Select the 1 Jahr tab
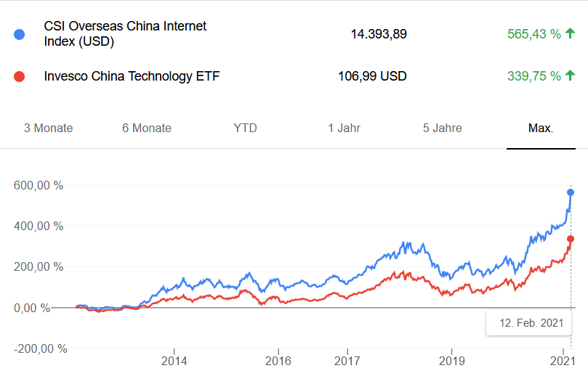This screenshot has width=588, height=384. (343, 128)
